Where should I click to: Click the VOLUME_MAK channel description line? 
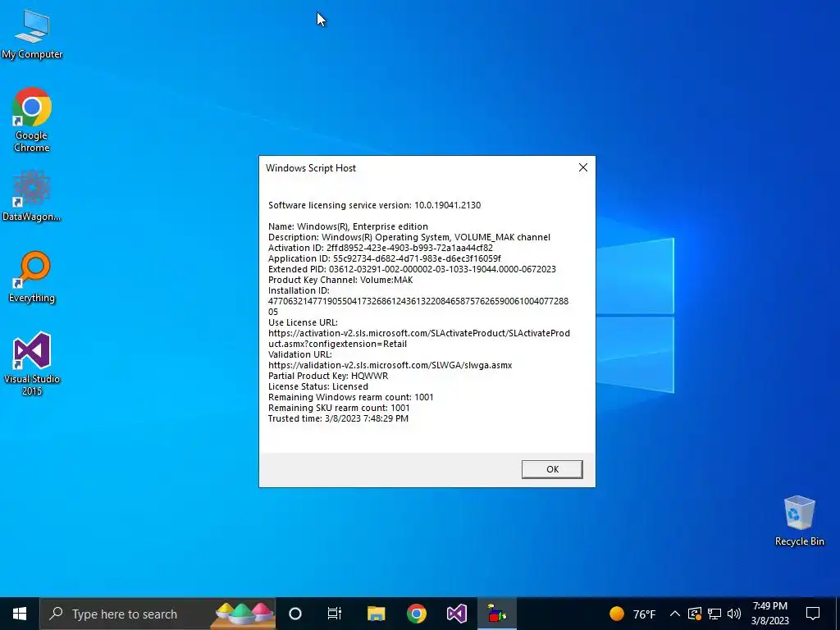coord(409,237)
